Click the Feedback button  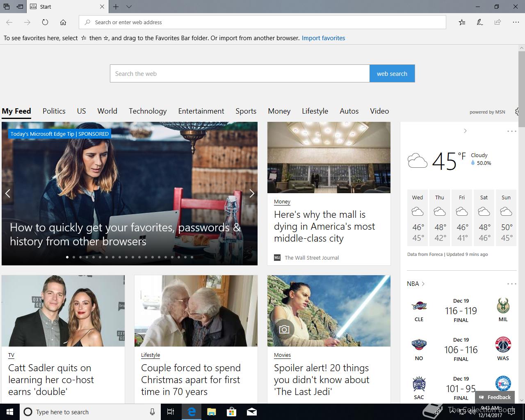click(495, 397)
